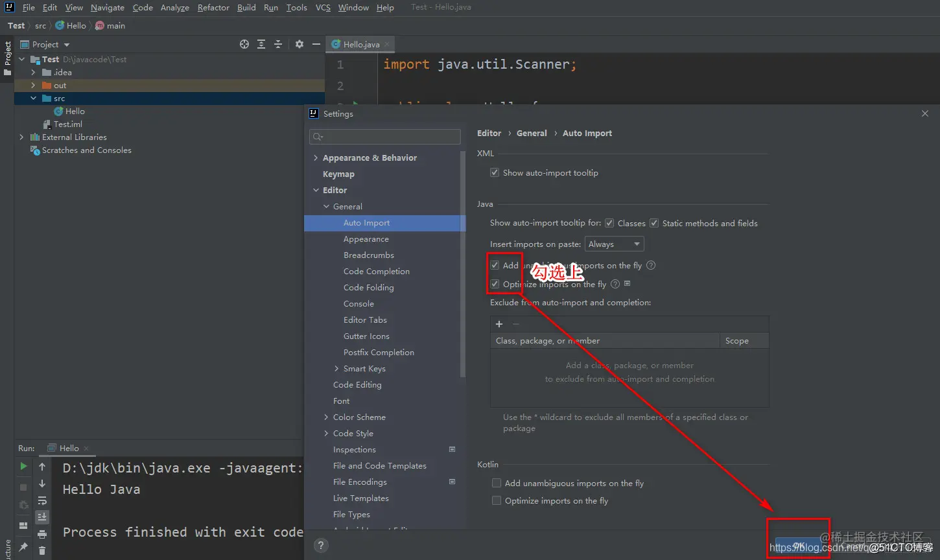This screenshot has height=560, width=940.
Task: Click the restore layout icon in Run panel
Action: (x=23, y=526)
